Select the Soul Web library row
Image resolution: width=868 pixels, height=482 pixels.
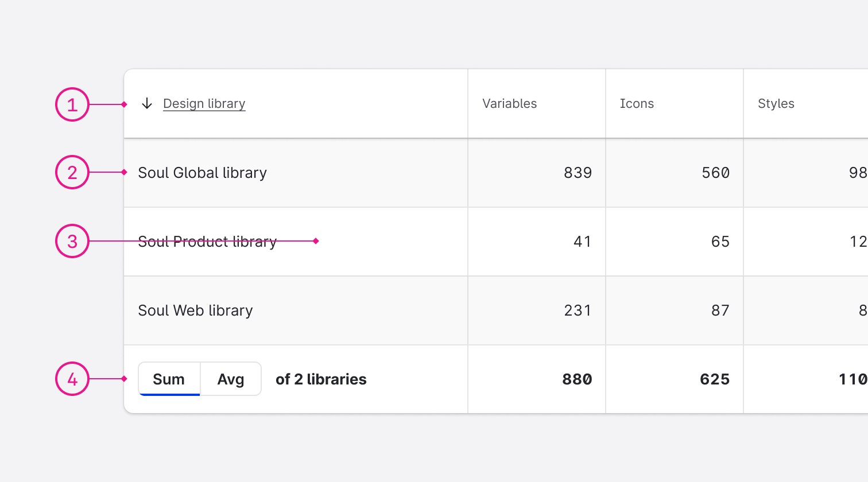tap(195, 310)
